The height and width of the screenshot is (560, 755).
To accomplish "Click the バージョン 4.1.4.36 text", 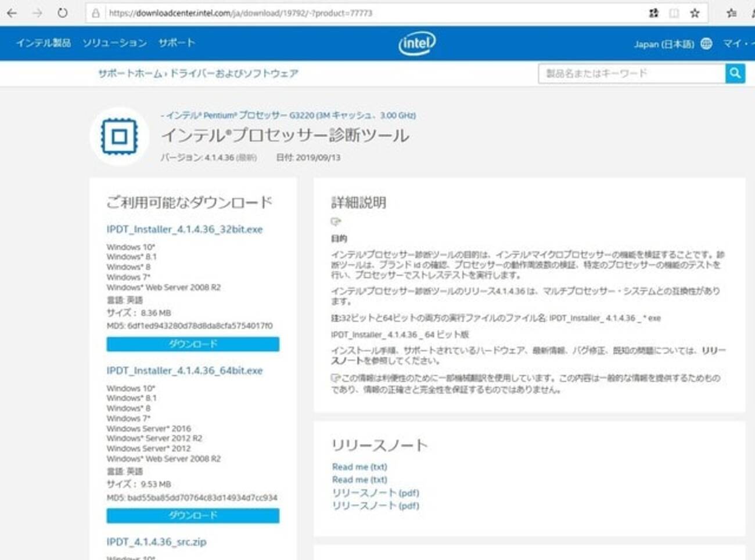I will click(x=208, y=157).
